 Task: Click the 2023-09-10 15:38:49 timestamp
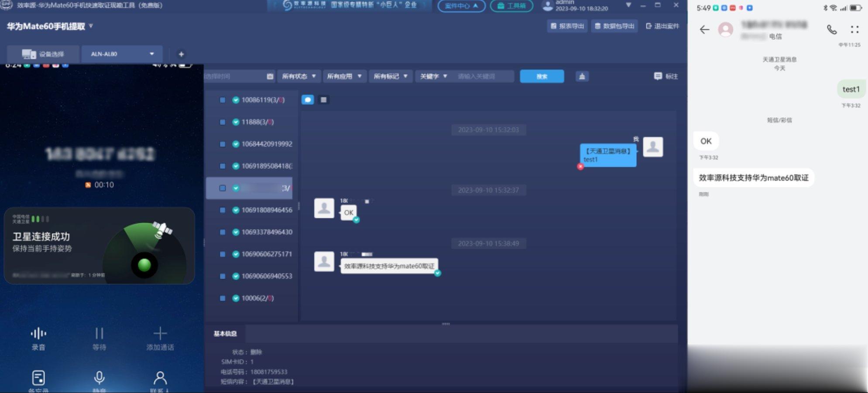(x=488, y=243)
